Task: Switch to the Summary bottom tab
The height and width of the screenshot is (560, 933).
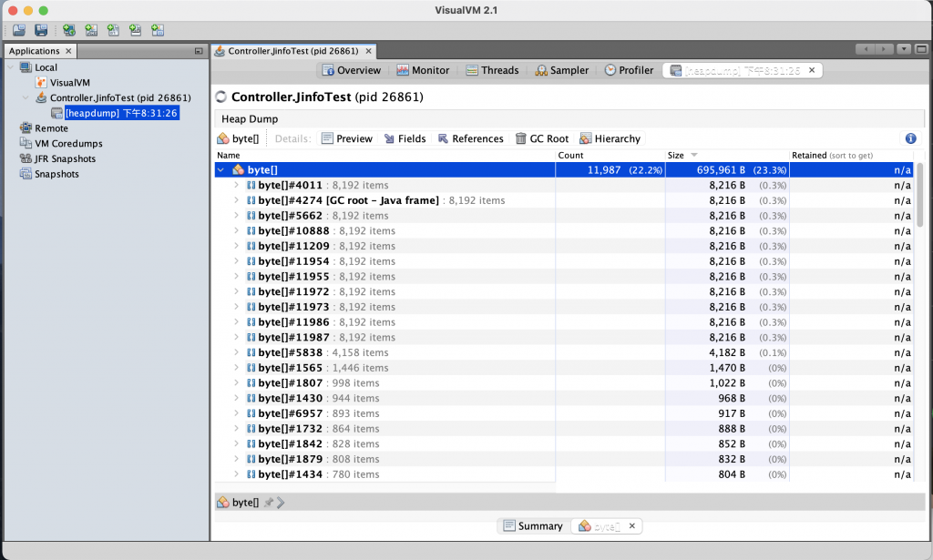Action: pyautogui.click(x=533, y=526)
